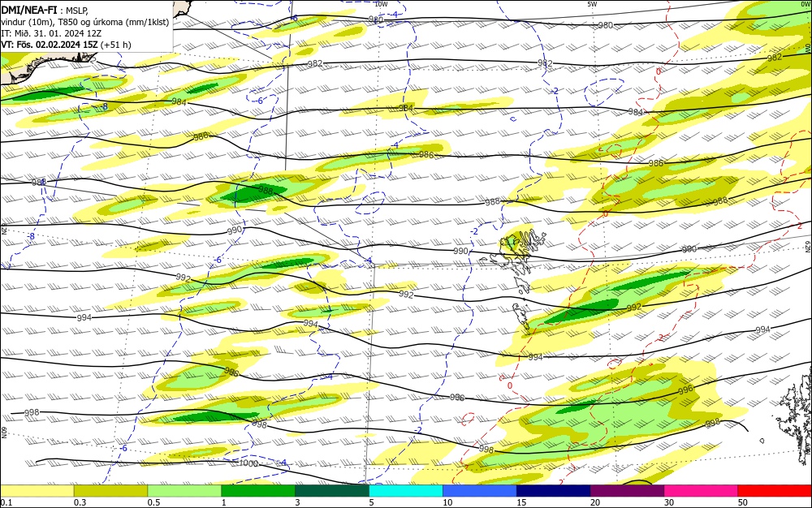Image resolution: width=812 pixels, height=508 pixels.
Task: Click the '0.1' legend tick label
Action: (x=6, y=502)
